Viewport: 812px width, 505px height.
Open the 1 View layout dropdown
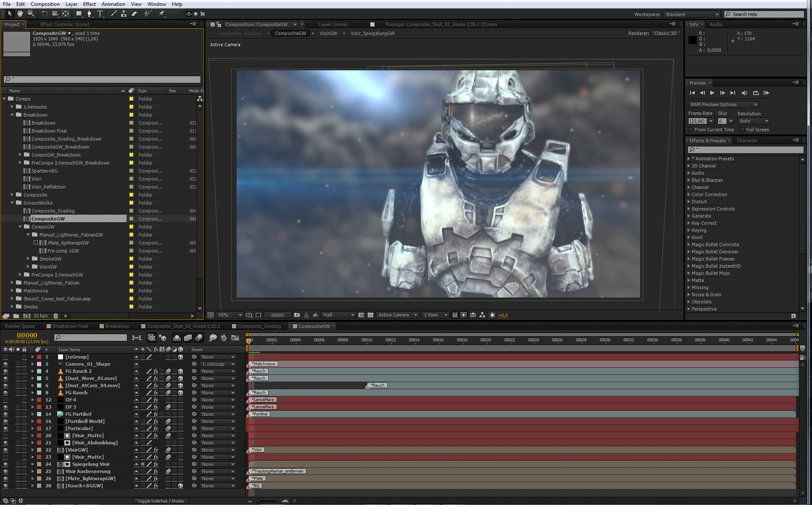tap(435, 315)
